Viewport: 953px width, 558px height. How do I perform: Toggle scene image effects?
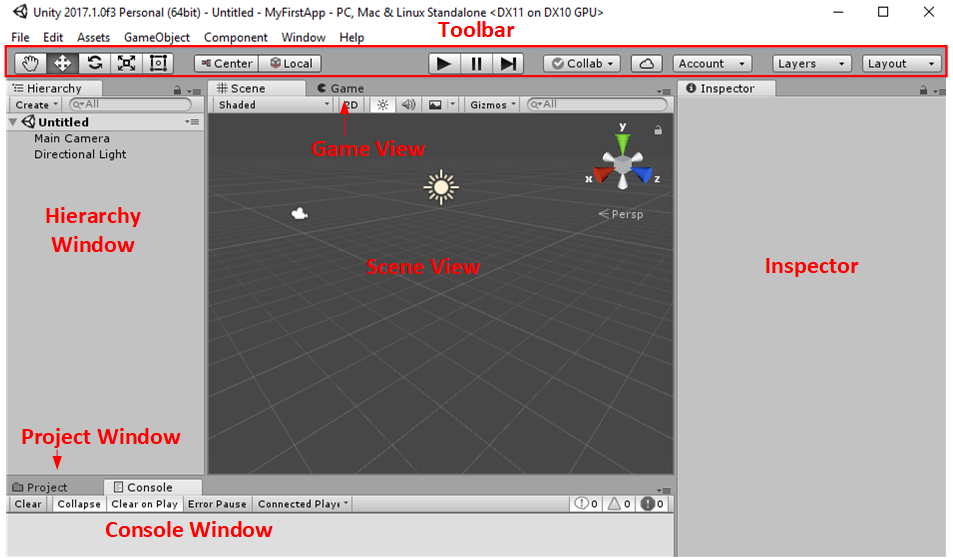click(435, 105)
